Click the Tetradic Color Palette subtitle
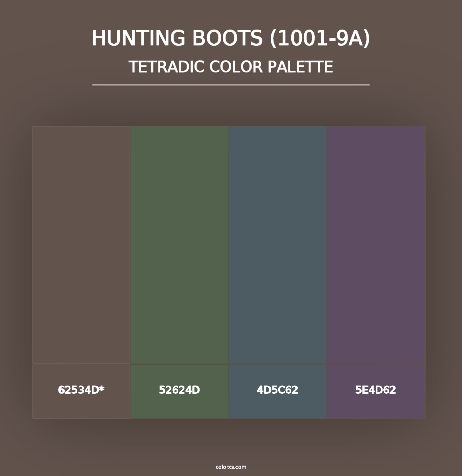The height and width of the screenshot is (476, 462). coord(231,67)
